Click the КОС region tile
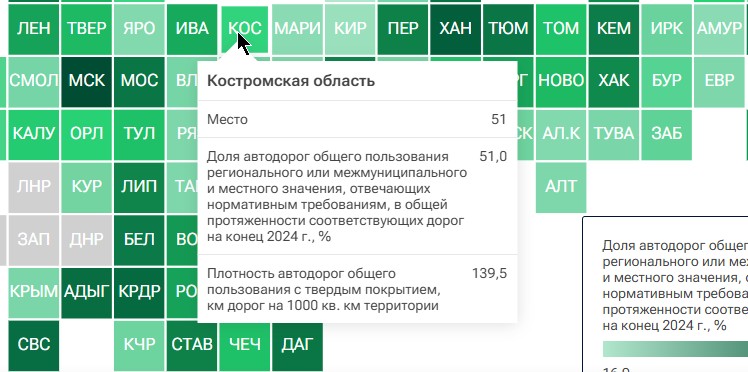Screen dimensions: 748x372 click(x=245, y=29)
